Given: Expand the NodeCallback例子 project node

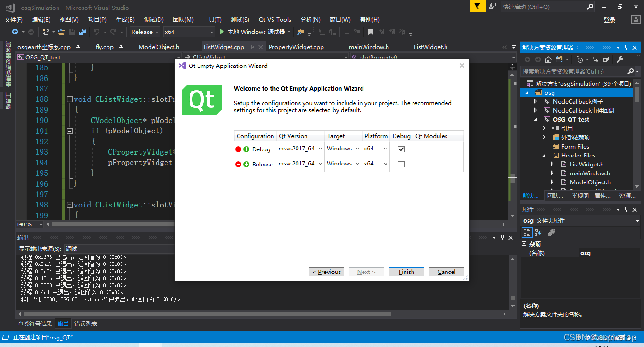Looking at the screenshot, I should pyautogui.click(x=535, y=102).
